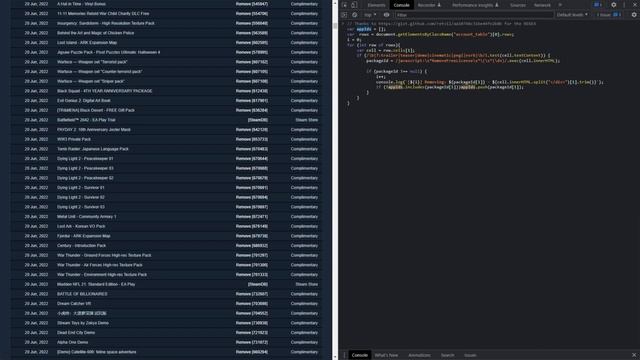Click the 'var appIds' line in console code
Image resolution: width=640 pixels, height=360 pixels.
tap(366, 29)
